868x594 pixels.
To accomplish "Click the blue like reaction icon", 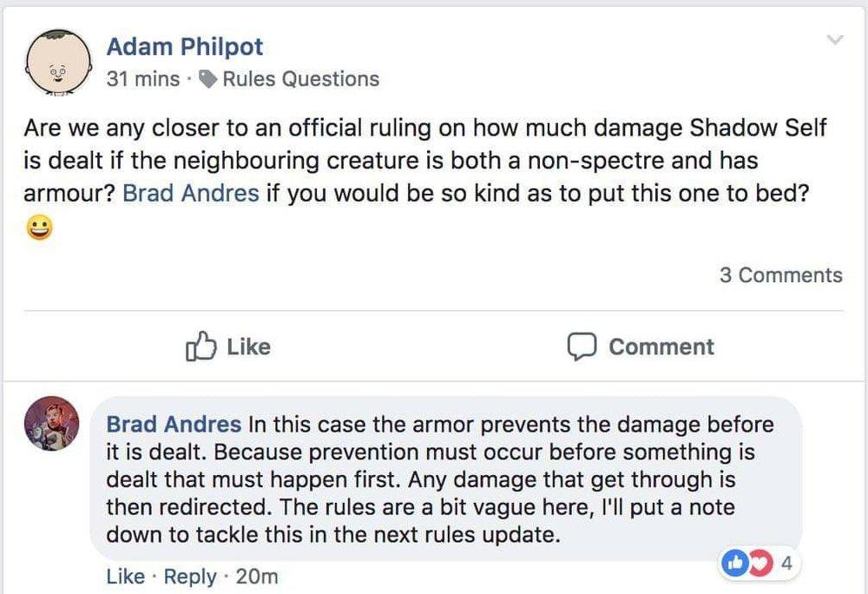I will click(734, 563).
